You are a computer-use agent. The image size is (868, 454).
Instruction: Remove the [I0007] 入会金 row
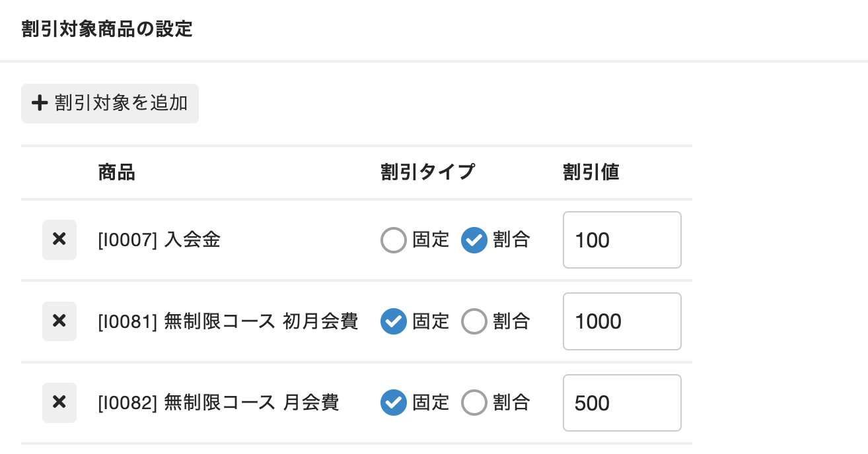(x=59, y=240)
